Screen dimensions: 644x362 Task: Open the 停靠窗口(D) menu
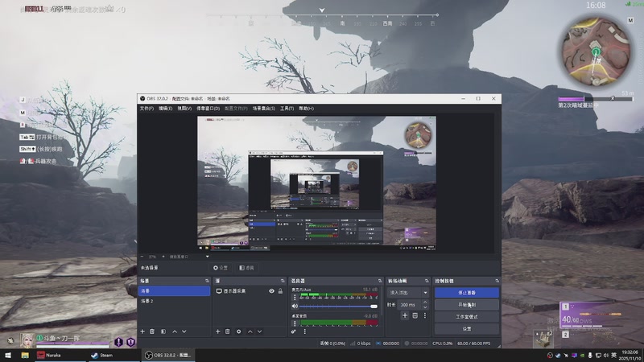[x=208, y=109]
